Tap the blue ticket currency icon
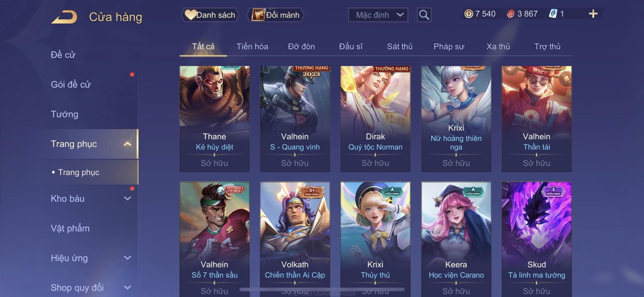Image resolution: width=644 pixels, height=297 pixels. pyautogui.click(x=553, y=14)
